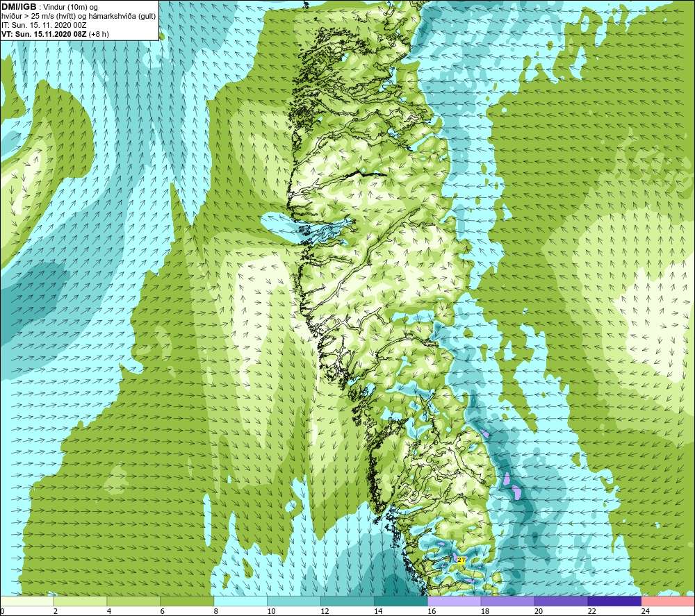Pick the purple 18–20 legend swatch
Screen dimensions: 695x616
tap(507, 601)
